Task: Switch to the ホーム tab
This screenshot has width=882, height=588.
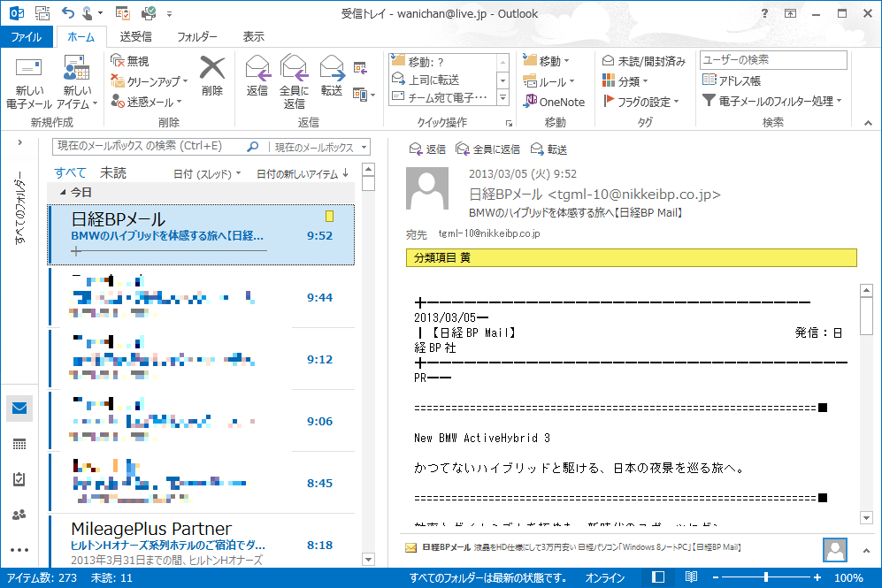Action: click(81, 36)
